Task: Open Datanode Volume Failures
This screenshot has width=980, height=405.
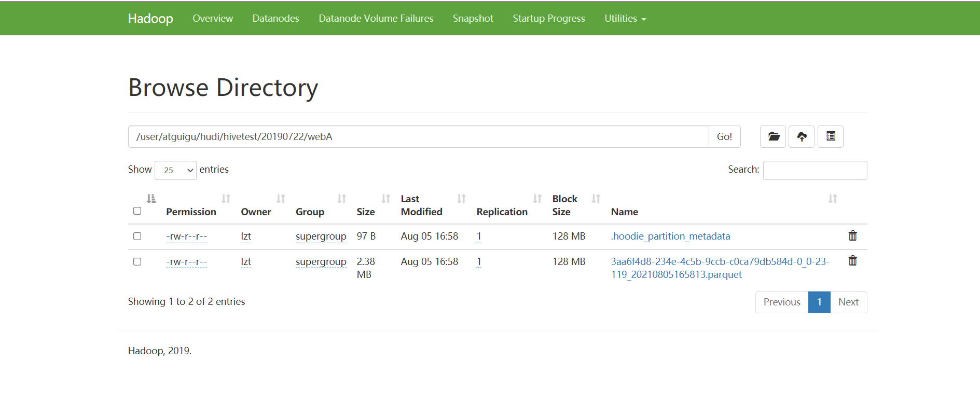Action: (376, 18)
